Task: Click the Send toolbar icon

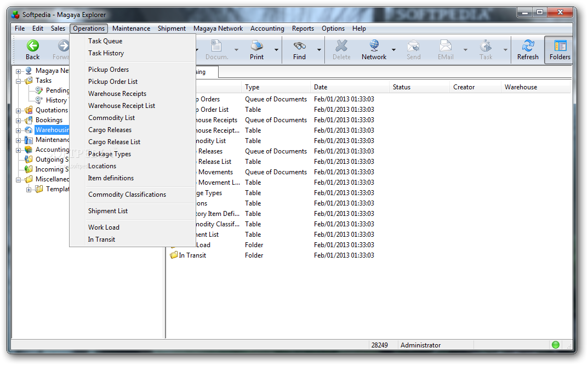Action: tap(413, 46)
